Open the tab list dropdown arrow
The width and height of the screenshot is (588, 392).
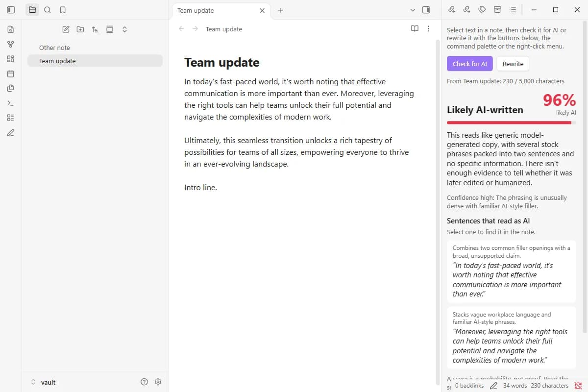click(x=413, y=10)
